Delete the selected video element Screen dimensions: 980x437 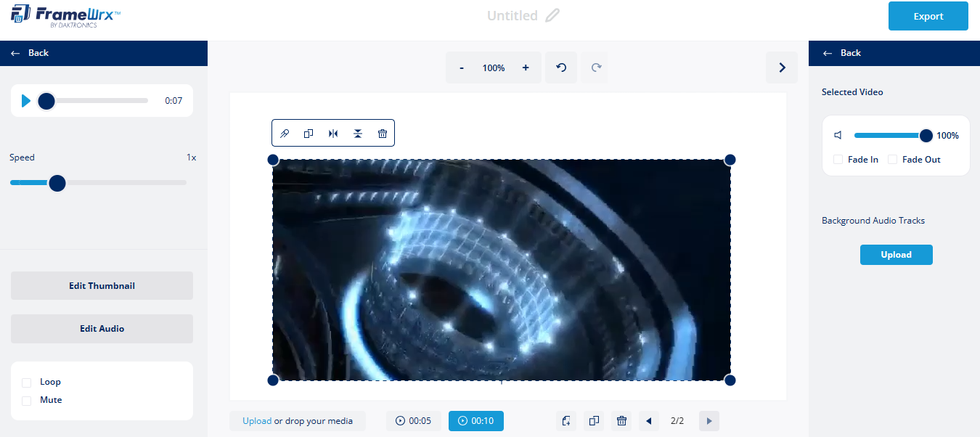tap(383, 133)
